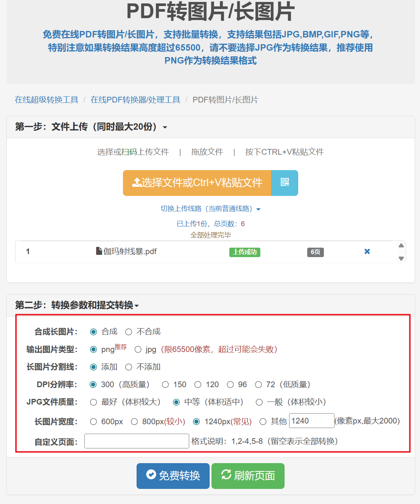Click the file icon beside 伽玛射线暴.pdf
Viewport: 420px width, 504px height.
tap(99, 251)
